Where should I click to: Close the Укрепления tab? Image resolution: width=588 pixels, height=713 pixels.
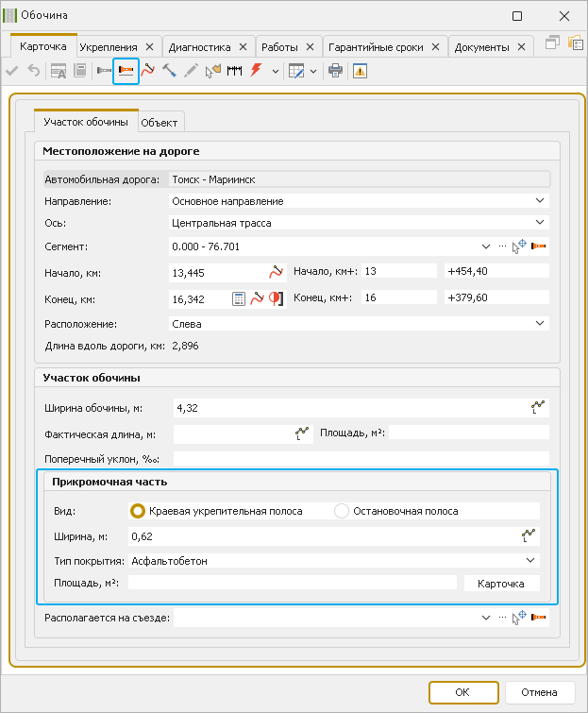(148, 47)
